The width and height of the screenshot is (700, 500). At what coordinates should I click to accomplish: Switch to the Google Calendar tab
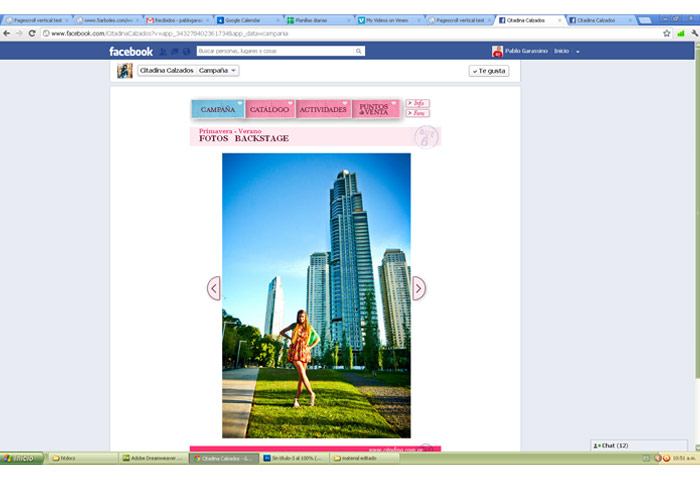coord(249,20)
